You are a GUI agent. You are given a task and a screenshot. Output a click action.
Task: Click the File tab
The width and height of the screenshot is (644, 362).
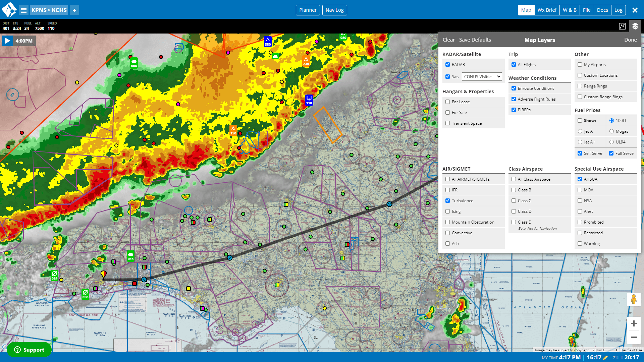click(587, 10)
